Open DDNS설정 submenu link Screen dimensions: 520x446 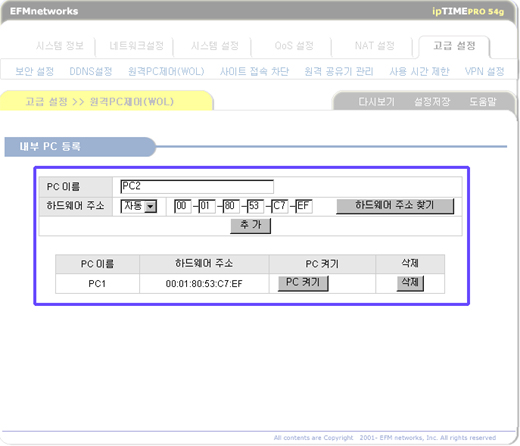coord(91,71)
